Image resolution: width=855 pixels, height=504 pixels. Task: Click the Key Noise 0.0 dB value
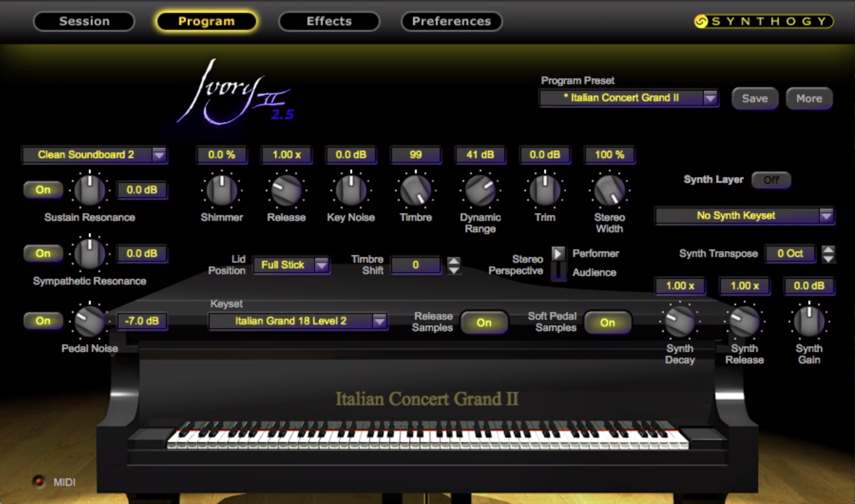(x=351, y=155)
